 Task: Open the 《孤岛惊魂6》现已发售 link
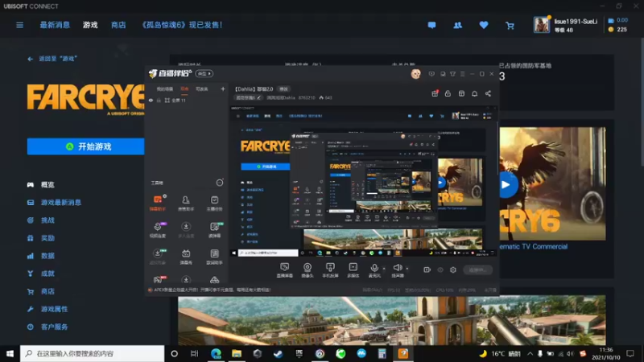click(x=180, y=25)
